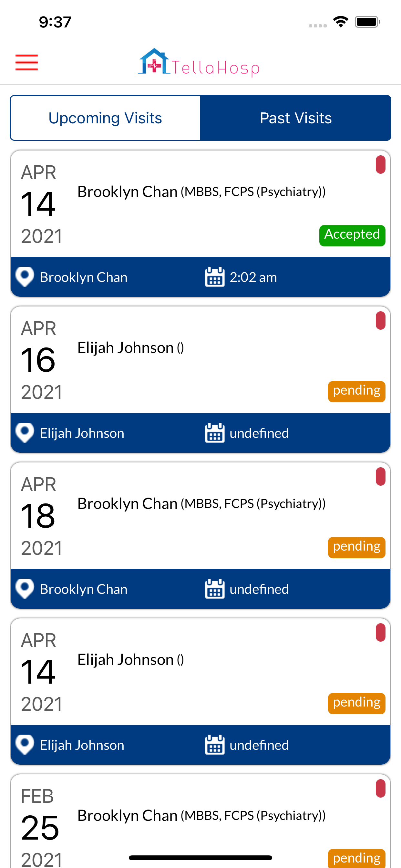Tap location pin on Apr 18 visit
Image resolution: width=401 pixels, height=868 pixels.
pyautogui.click(x=25, y=589)
